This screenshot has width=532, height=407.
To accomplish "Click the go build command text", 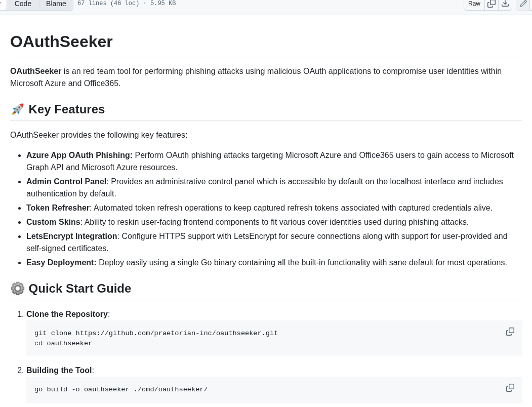I will pos(121,389).
